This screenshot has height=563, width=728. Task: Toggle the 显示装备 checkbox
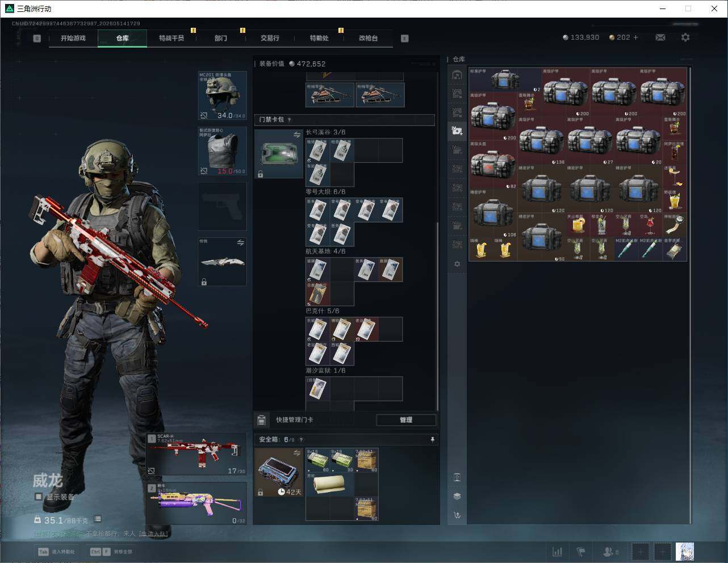point(39,497)
